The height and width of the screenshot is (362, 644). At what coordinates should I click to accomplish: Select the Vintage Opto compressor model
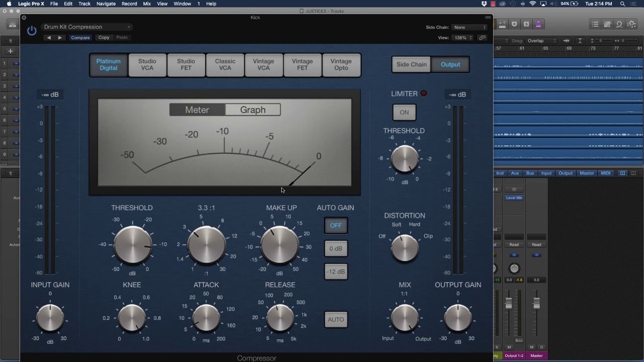[x=341, y=65]
